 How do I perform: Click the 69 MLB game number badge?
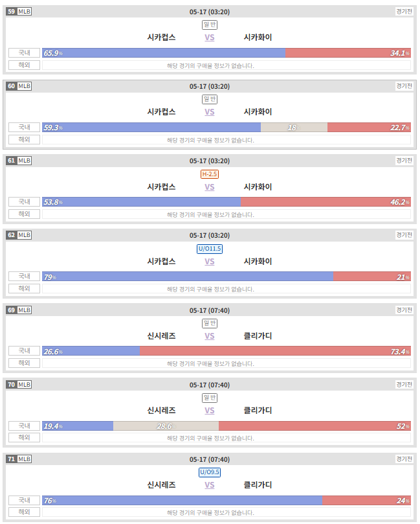click(19, 310)
